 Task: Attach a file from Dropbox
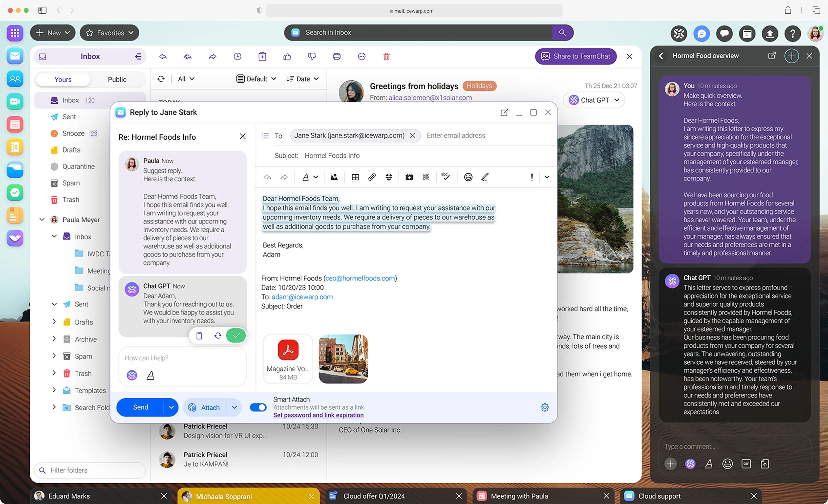tap(389, 177)
